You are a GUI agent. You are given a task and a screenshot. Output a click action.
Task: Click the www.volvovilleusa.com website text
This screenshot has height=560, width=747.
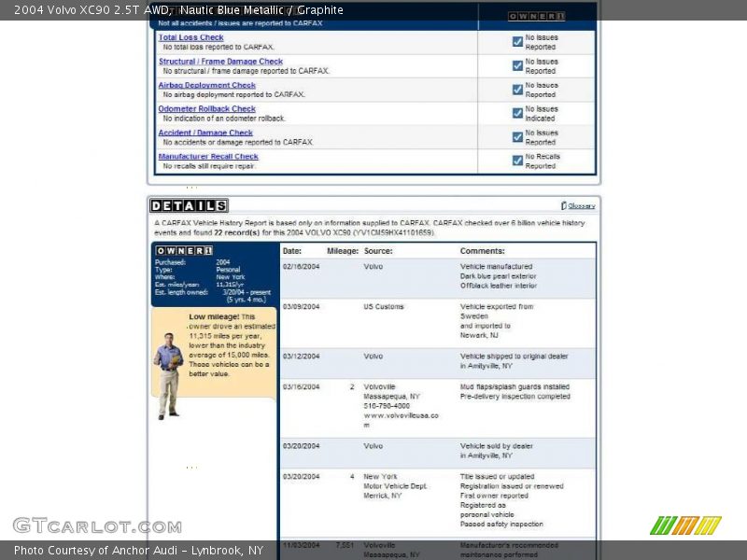(x=402, y=420)
